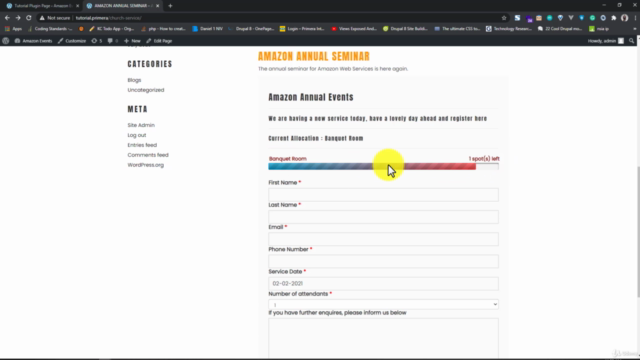Click the browser forward arrow
Viewport: 640px width, 360px height.
pos(18,18)
